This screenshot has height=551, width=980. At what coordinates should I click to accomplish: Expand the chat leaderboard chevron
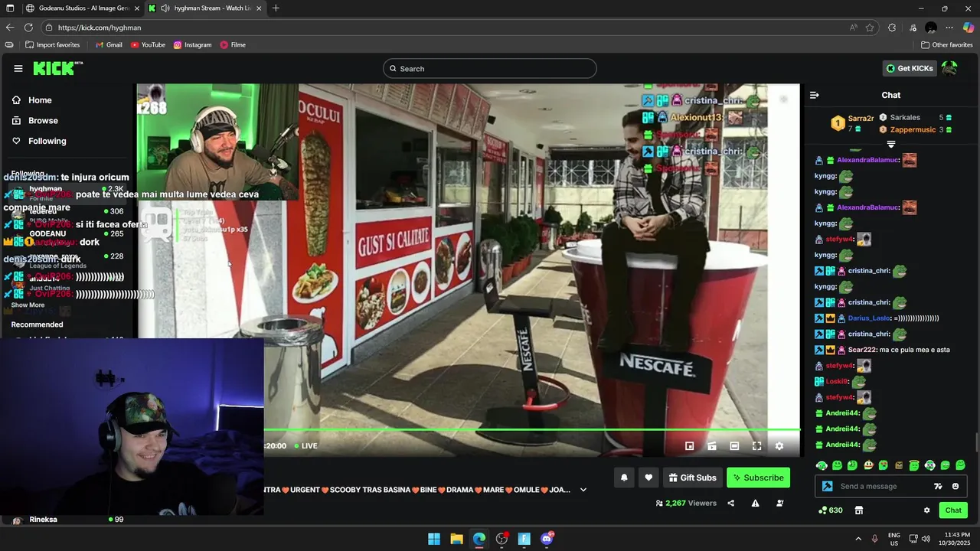(x=890, y=144)
